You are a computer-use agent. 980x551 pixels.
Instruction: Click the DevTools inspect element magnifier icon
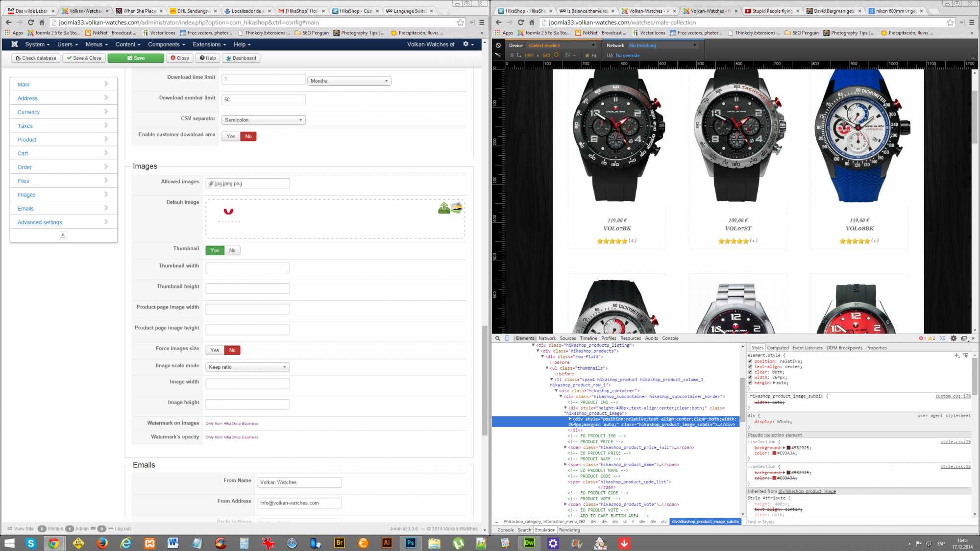pos(498,338)
